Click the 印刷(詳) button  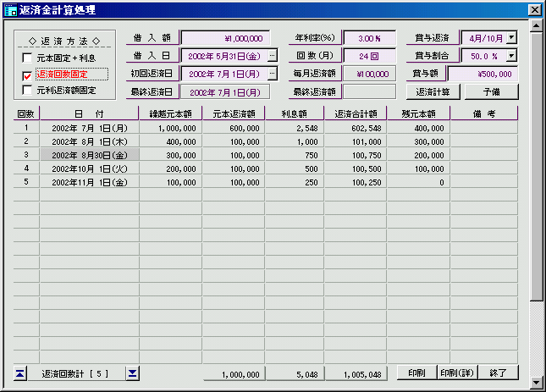point(455,373)
